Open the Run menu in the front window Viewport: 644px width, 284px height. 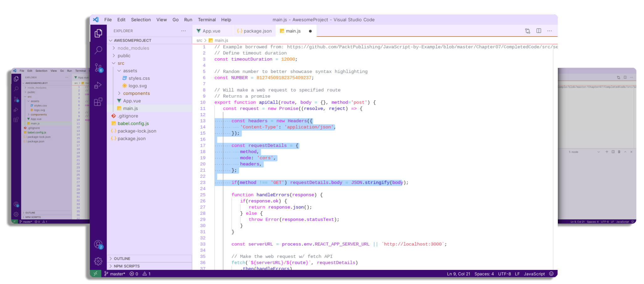tap(188, 19)
